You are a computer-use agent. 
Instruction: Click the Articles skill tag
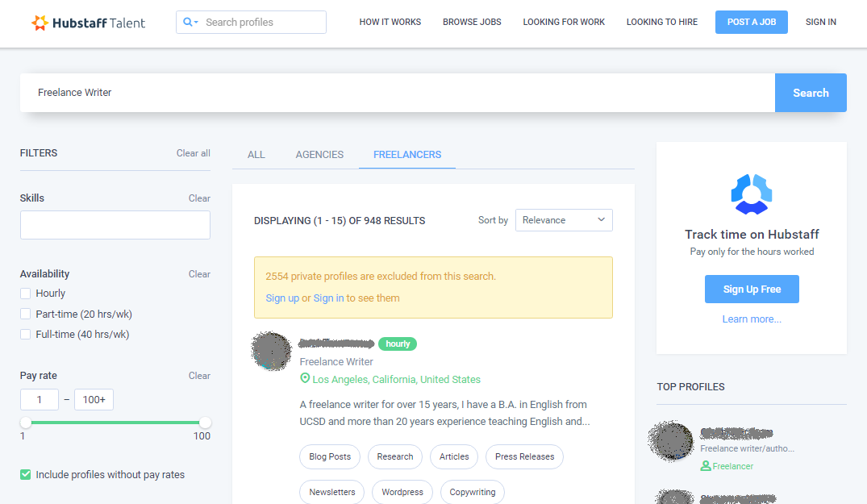(x=454, y=456)
